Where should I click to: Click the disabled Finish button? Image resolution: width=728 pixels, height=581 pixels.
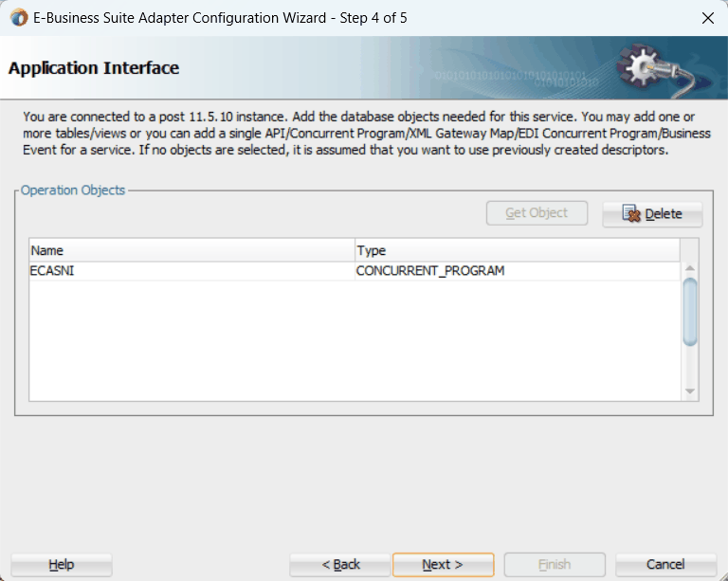[x=555, y=564]
